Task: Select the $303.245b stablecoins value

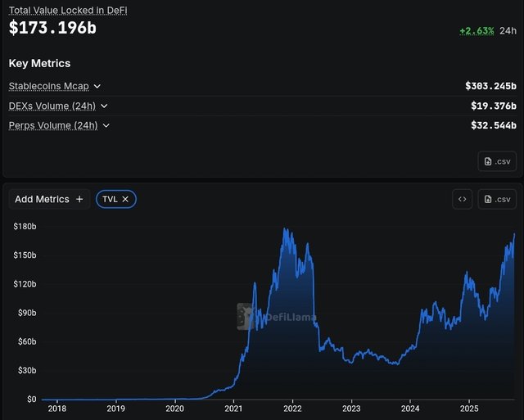Action: point(490,86)
